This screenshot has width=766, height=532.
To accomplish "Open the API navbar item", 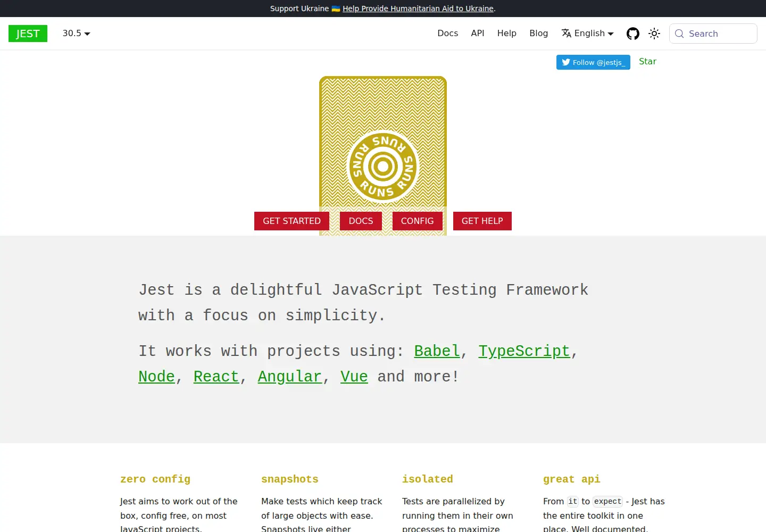I will tap(478, 33).
